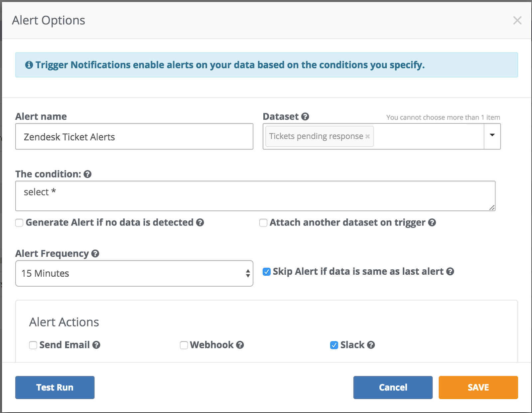The image size is (532, 413).
Task: View help for Skip Alert option
Action: tap(451, 271)
